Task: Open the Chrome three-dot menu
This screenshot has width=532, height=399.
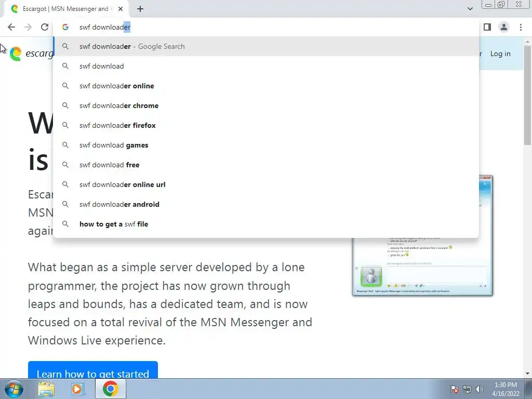Action: pyautogui.click(x=521, y=27)
